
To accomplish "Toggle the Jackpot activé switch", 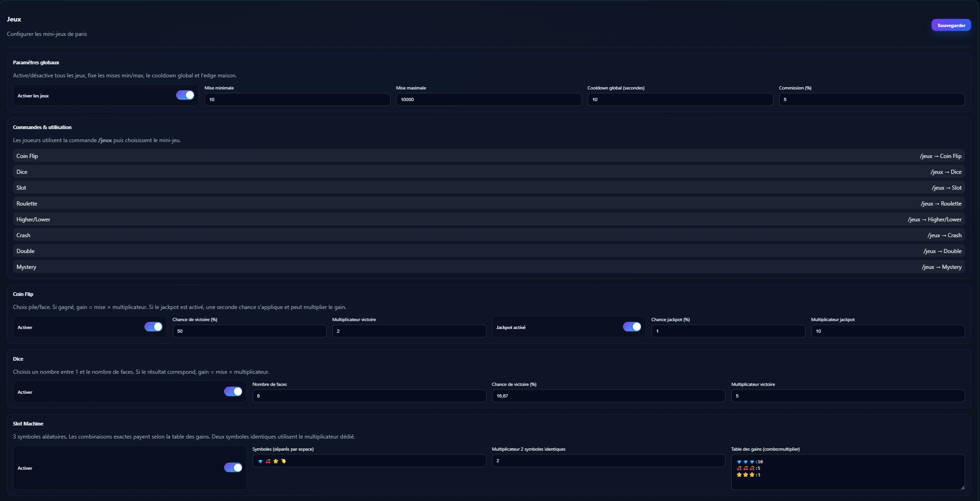I will pyautogui.click(x=631, y=327).
